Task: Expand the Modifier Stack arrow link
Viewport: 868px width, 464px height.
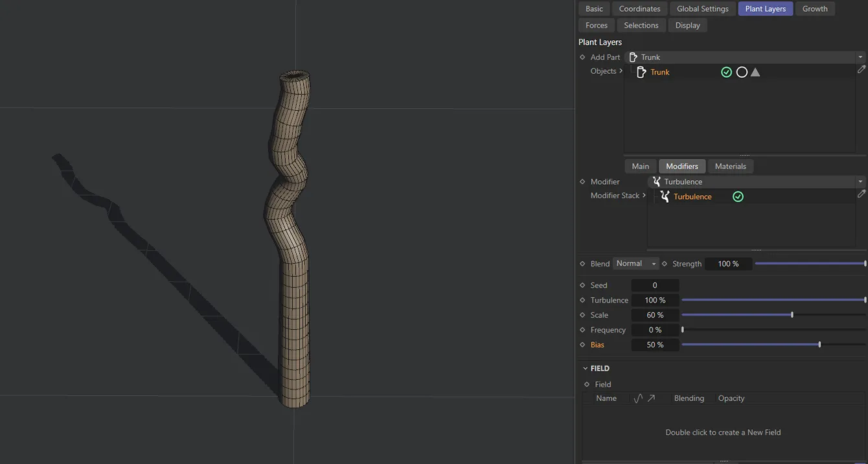Action: point(643,195)
